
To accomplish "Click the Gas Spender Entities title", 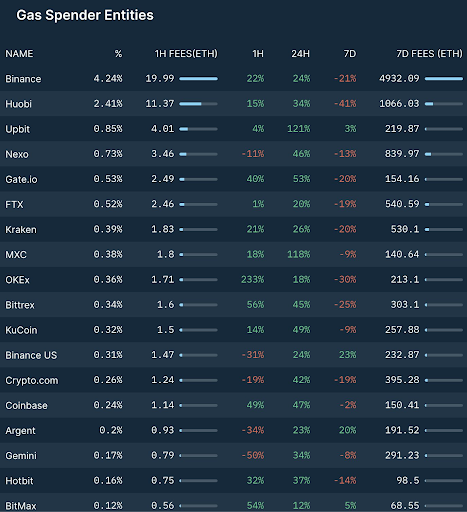I will click(85, 15).
